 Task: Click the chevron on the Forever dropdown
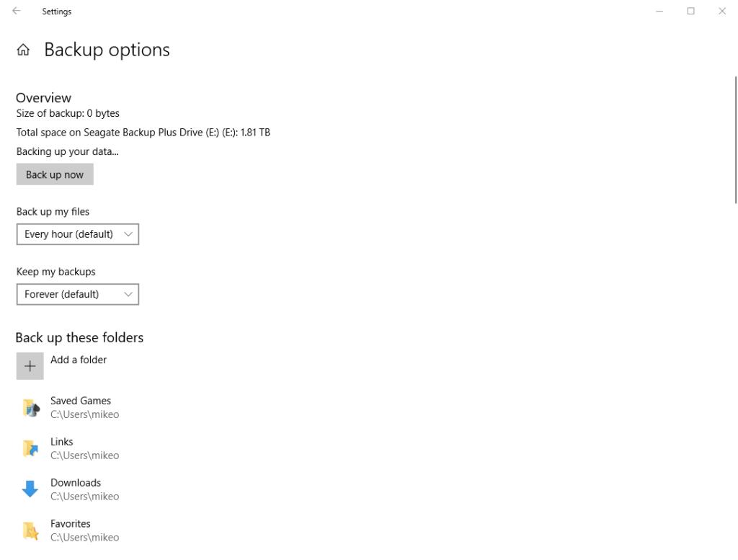click(128, 294)
